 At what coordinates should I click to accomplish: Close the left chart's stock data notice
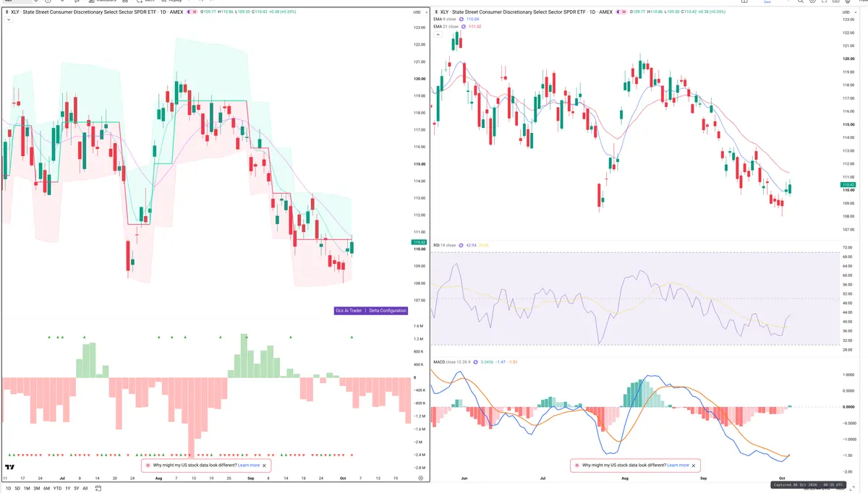click(x=264, y=466)
